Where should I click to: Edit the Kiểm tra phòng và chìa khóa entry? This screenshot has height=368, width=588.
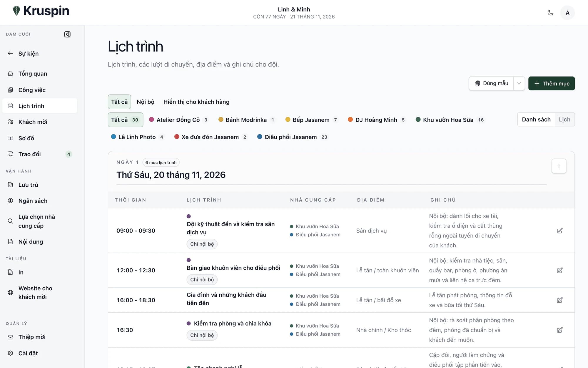(x=560, y=330)
